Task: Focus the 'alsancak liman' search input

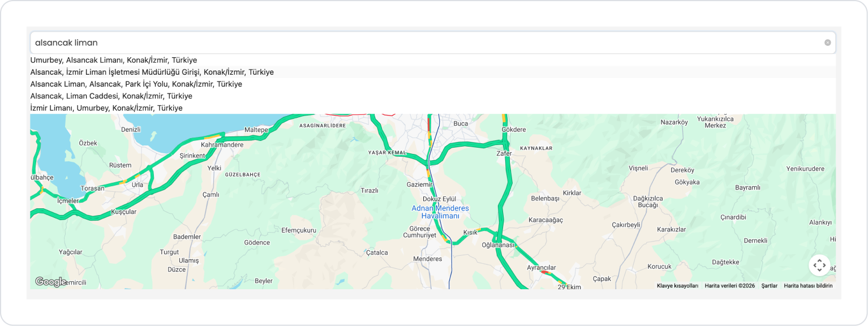Action: pyautogui.click(x=433, y=42)
